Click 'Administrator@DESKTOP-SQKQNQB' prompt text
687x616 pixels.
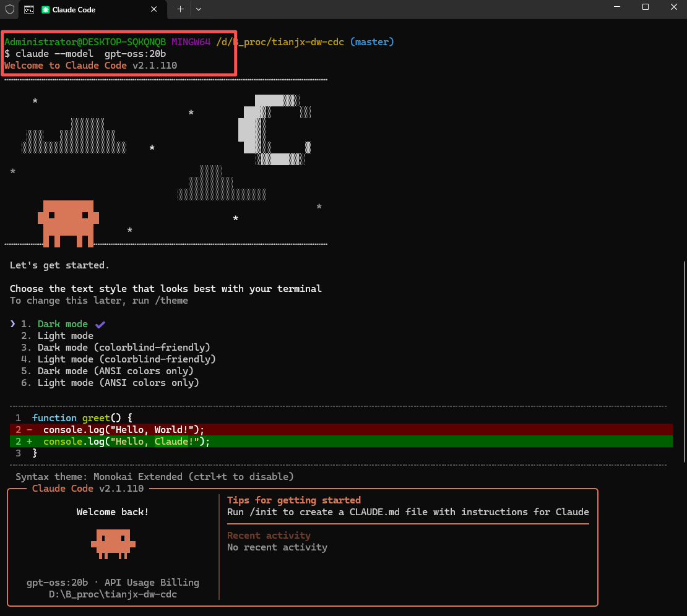[x=85, y=42]
